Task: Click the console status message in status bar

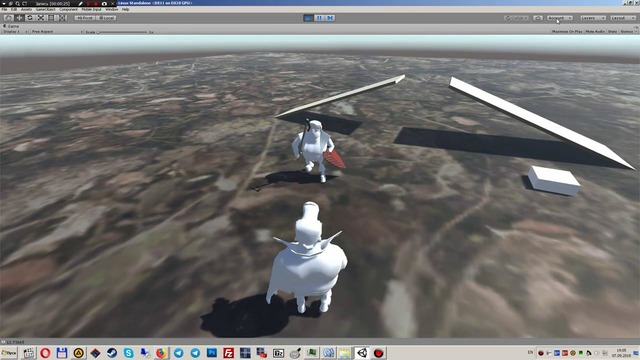Action: [x=16, y=342]
